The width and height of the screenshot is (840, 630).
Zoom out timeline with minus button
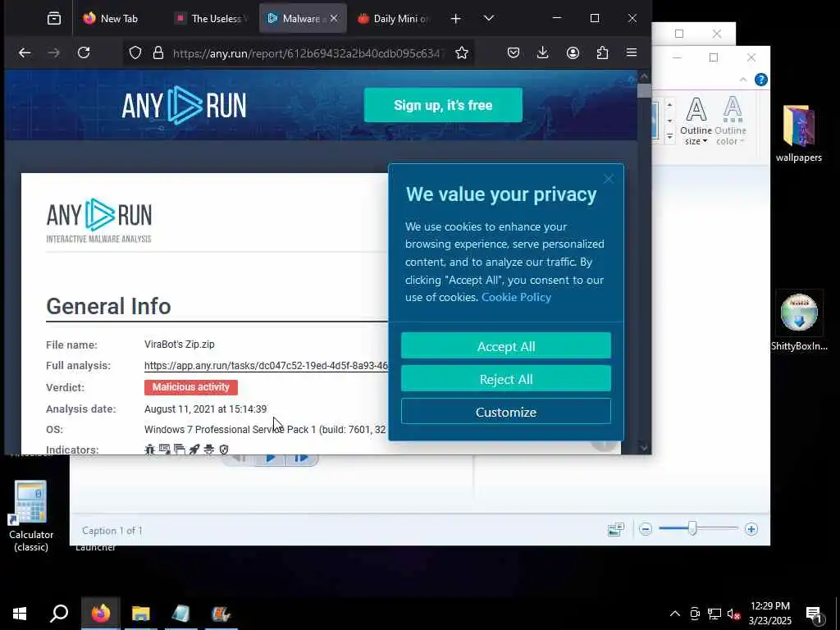tap(646, 529)
